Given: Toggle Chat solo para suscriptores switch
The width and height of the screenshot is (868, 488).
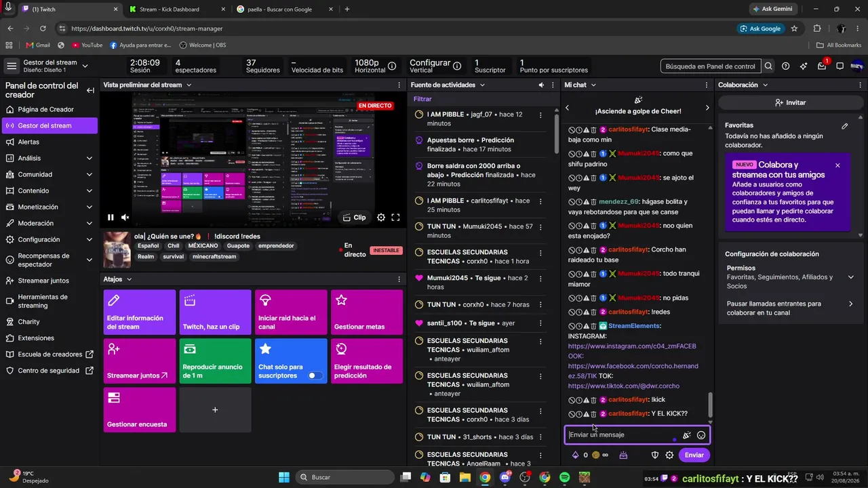Looking at the screenshot, I should pos(315,375).
